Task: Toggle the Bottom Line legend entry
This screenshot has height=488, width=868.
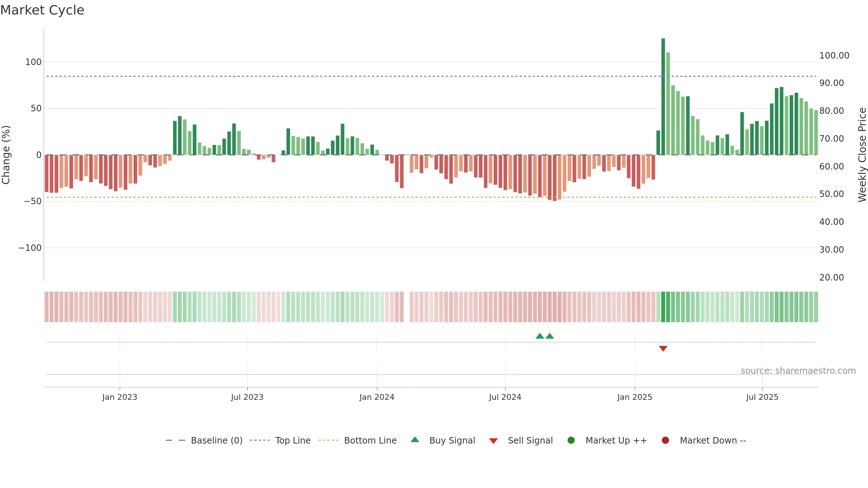Action: click(358, 440)
